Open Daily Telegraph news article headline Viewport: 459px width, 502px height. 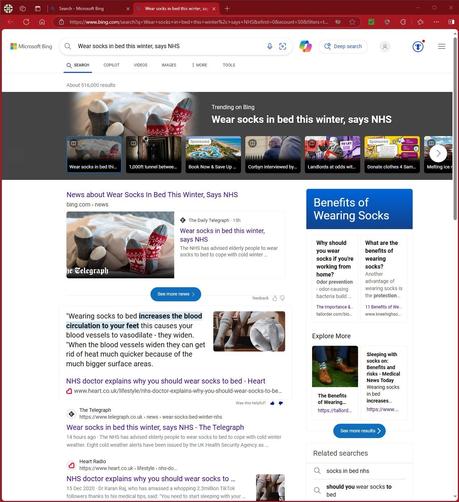[x=222, y=235]
